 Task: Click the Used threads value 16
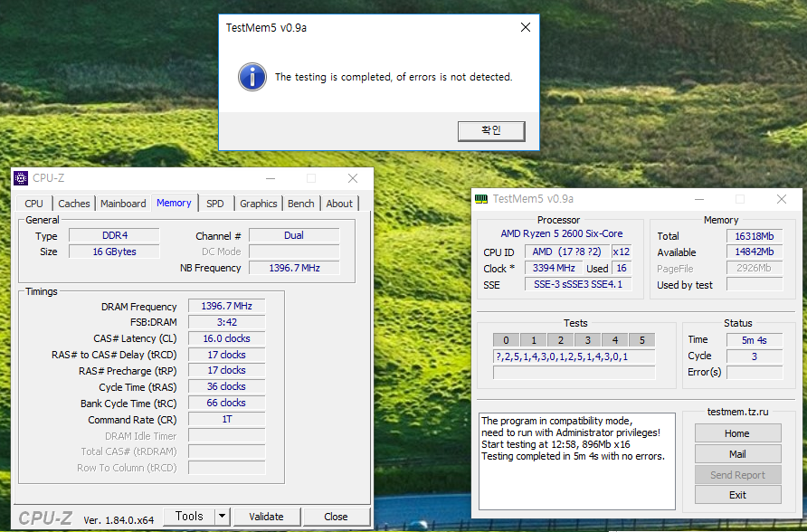pyautogui.click(x=622, y=268)
